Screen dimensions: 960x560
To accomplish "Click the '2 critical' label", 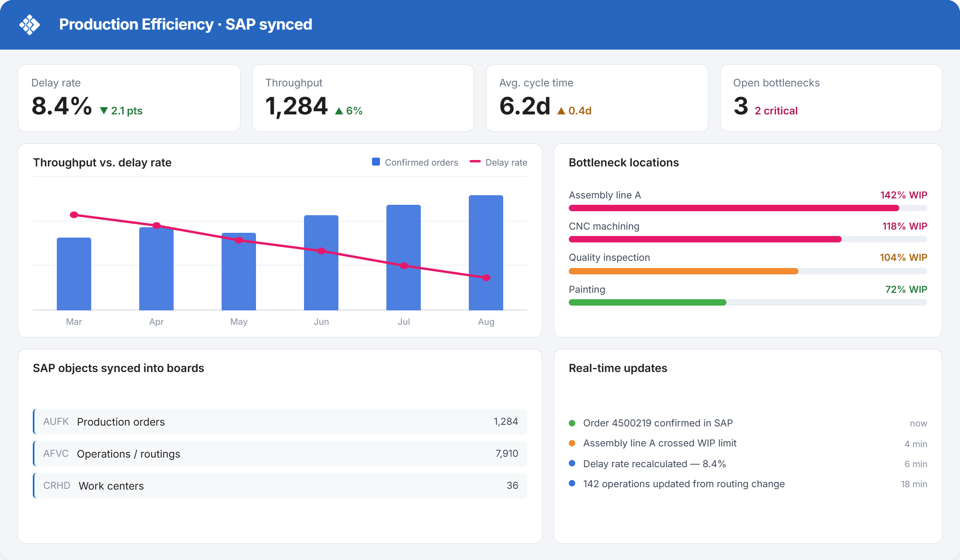I will pyautogui.click(x=776, y=111).
